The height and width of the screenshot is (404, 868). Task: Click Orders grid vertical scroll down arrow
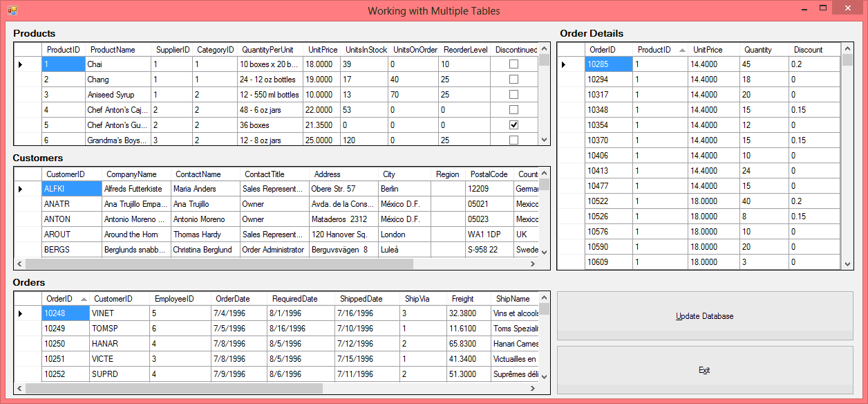[544, 376]
